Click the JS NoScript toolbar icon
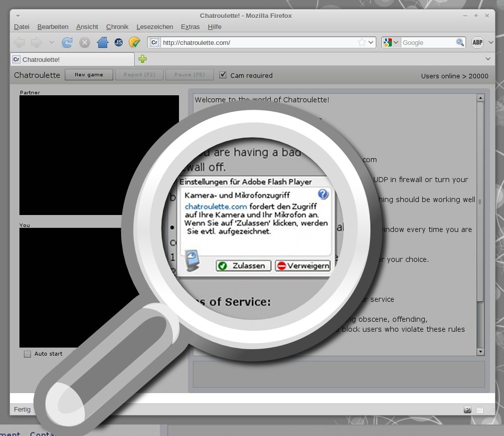 pos(119,42)
